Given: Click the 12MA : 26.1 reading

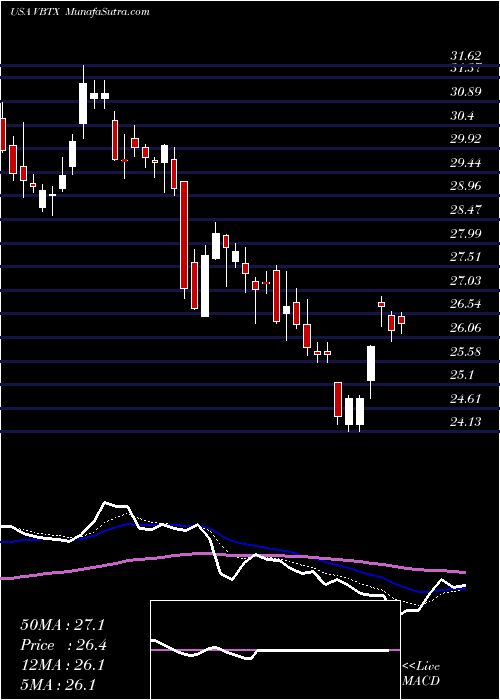Looking at the screenshot, I should pos(62,665).
